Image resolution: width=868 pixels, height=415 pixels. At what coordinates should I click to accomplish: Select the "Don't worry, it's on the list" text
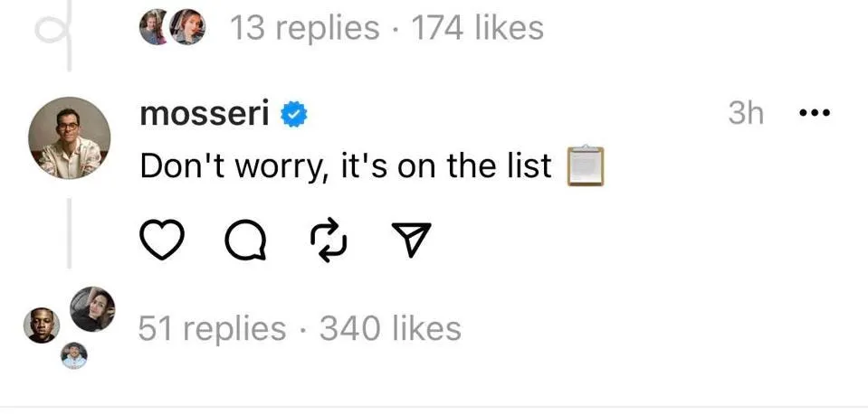click(346, 166)
